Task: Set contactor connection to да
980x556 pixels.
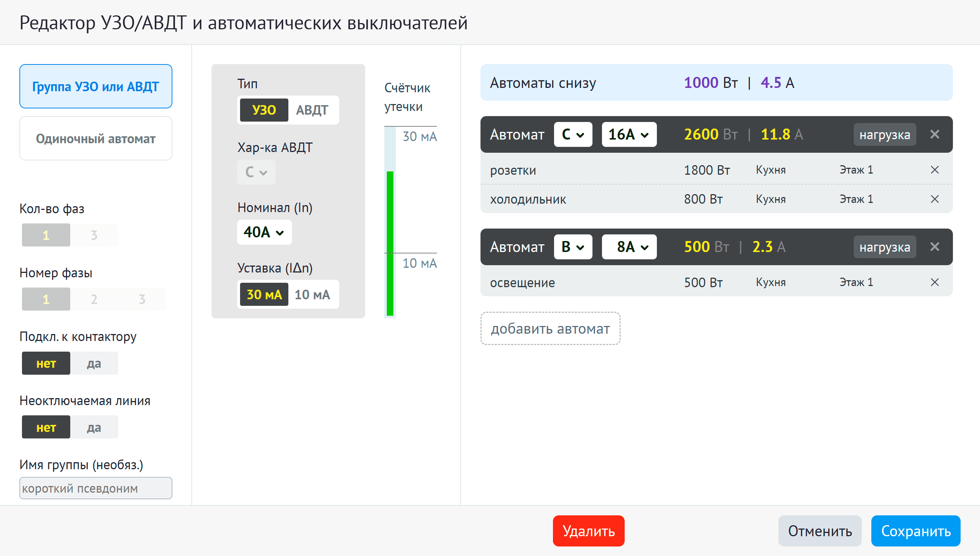Action: (x=94, y=363)
